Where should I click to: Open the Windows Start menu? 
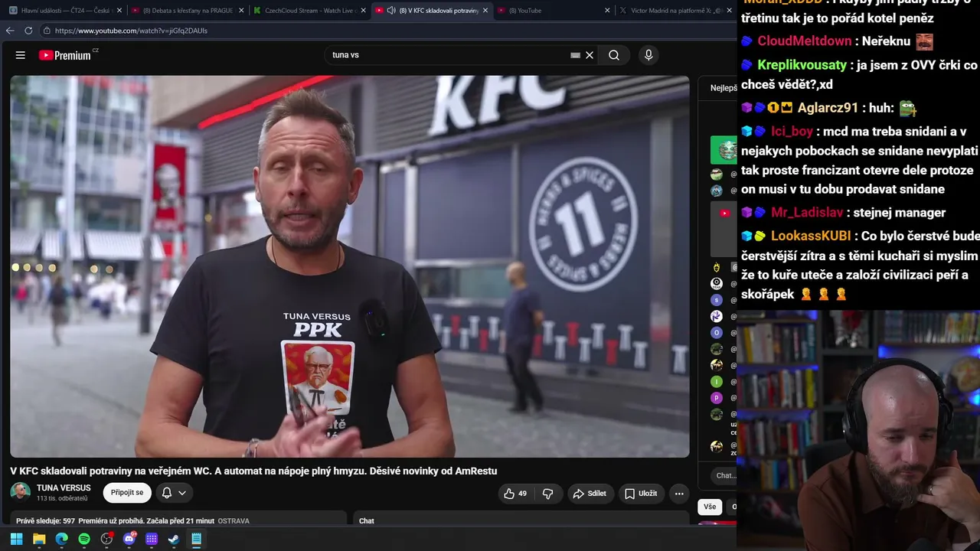point(16,539)
